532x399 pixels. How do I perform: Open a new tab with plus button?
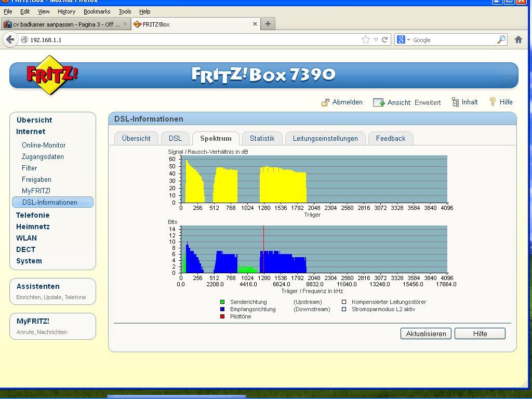(268, 24)
